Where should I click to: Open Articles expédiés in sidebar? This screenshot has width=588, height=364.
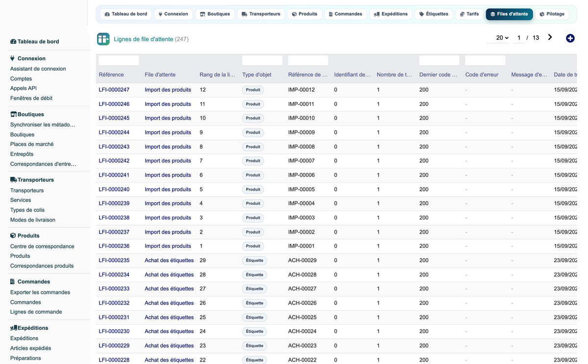[x=31, y=348]
